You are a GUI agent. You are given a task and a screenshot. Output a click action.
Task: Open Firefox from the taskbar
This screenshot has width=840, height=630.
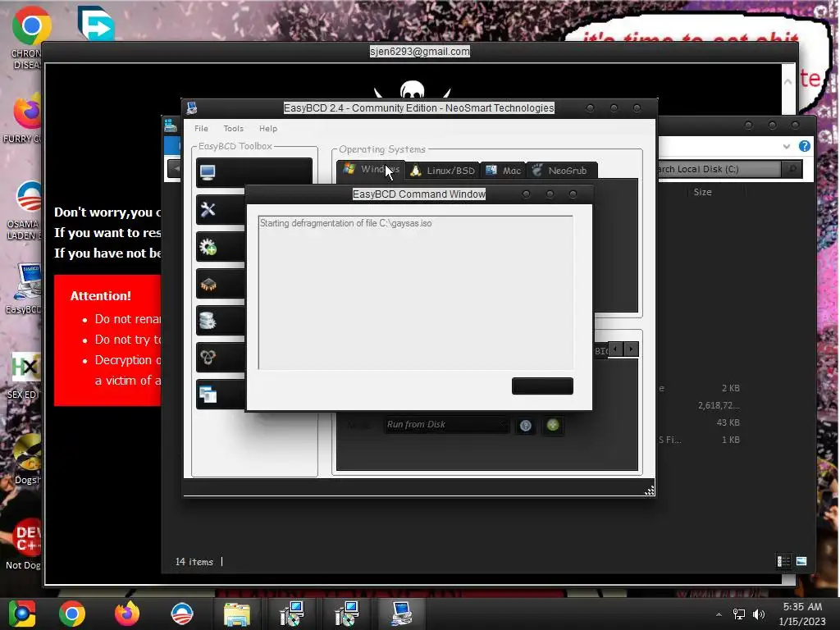coord(127,614)
